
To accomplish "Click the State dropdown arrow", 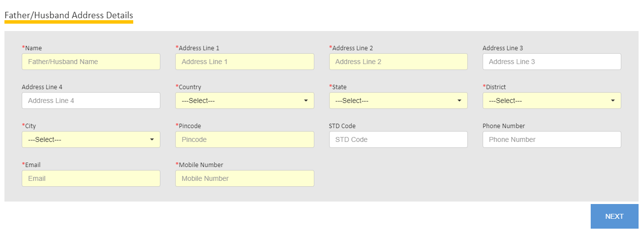I will (459, 101).
